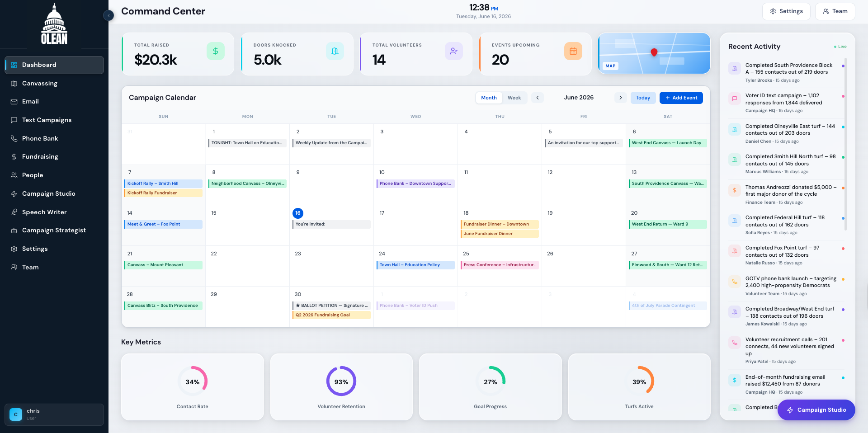
Task: Click the Total Raised dollar icon
Action: point(216,51)
